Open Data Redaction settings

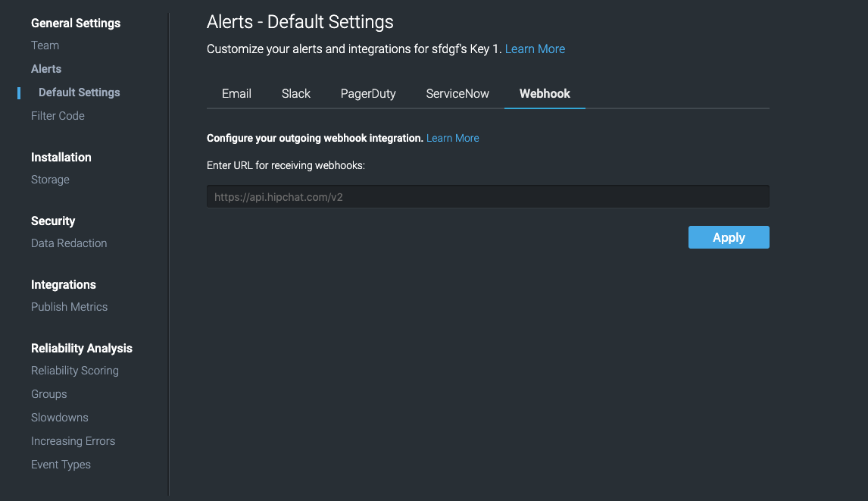(x=69, y=243)
